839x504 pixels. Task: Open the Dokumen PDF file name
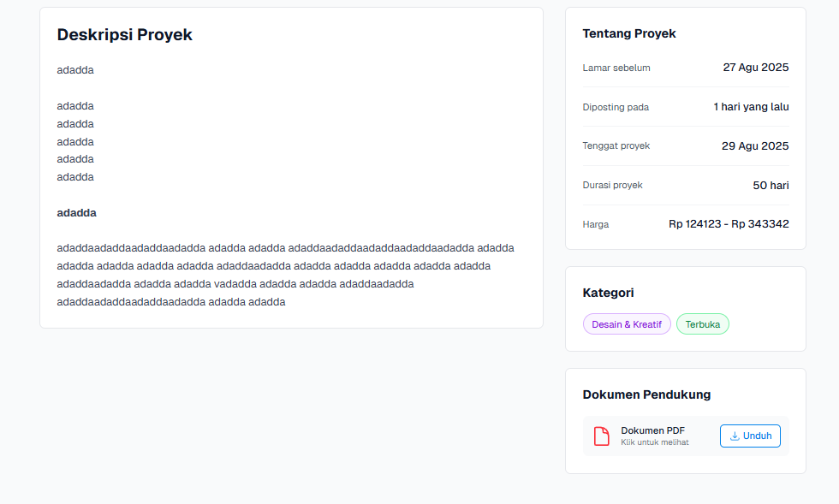pos(652,430)
